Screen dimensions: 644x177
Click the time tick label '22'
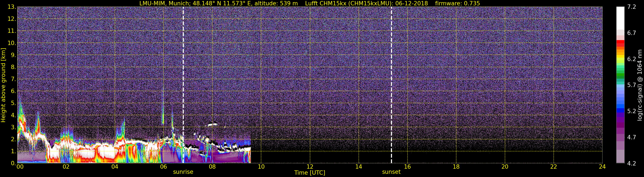[554, 167]
